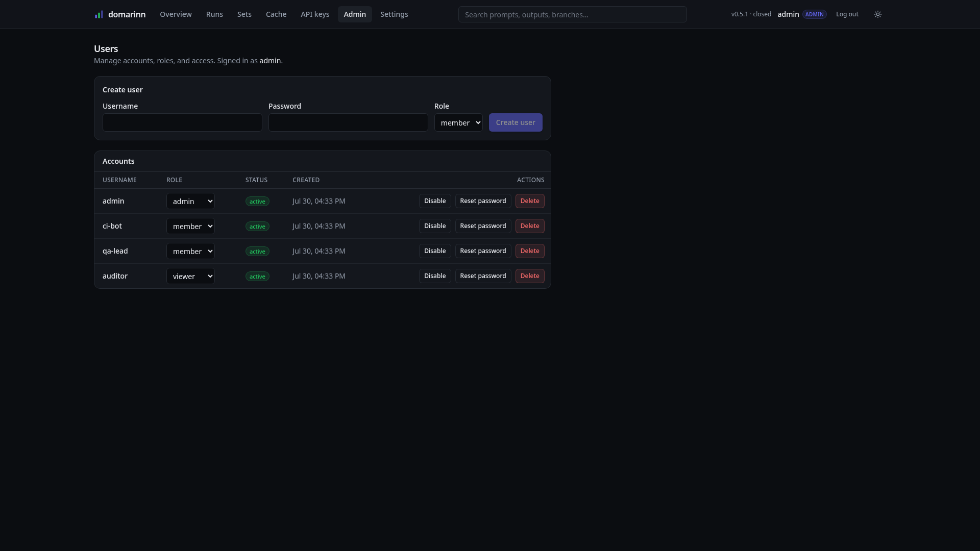Image resolution: width=980 pixels, height=551 pixels.
Task: Open the role dropdown for qa-lead
Action: [x=190, y=251]
